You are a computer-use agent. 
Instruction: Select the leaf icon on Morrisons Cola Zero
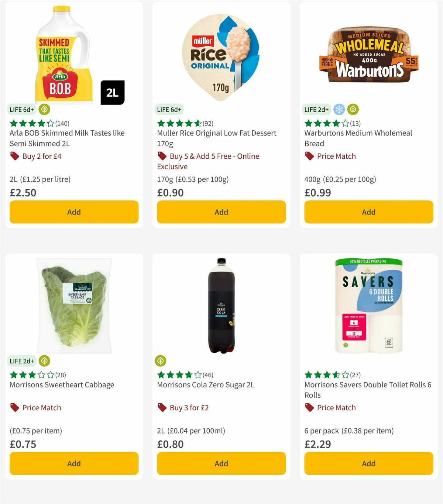pos(161,361)
